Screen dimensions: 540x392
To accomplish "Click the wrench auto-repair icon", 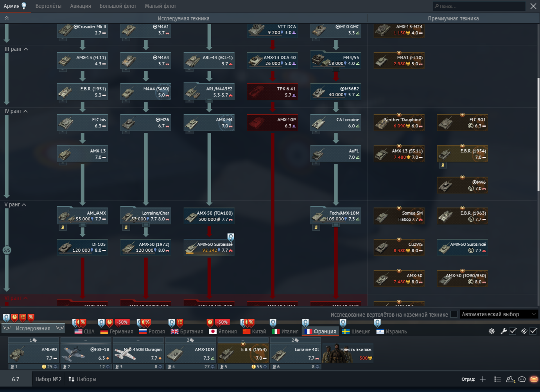I will click(504, 331).
